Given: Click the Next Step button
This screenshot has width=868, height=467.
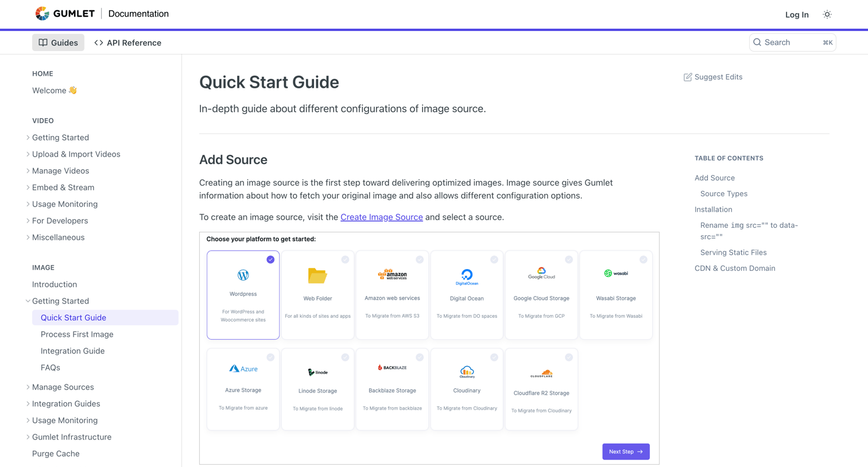Looking at the screenshot, I should pos(626,452).
